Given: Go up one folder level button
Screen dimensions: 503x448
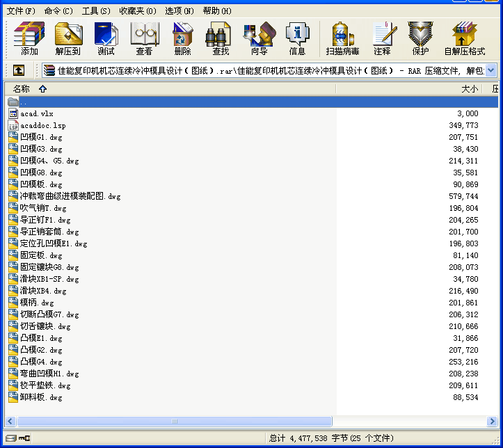Looking at the screenshot, I should coord(19,70).
